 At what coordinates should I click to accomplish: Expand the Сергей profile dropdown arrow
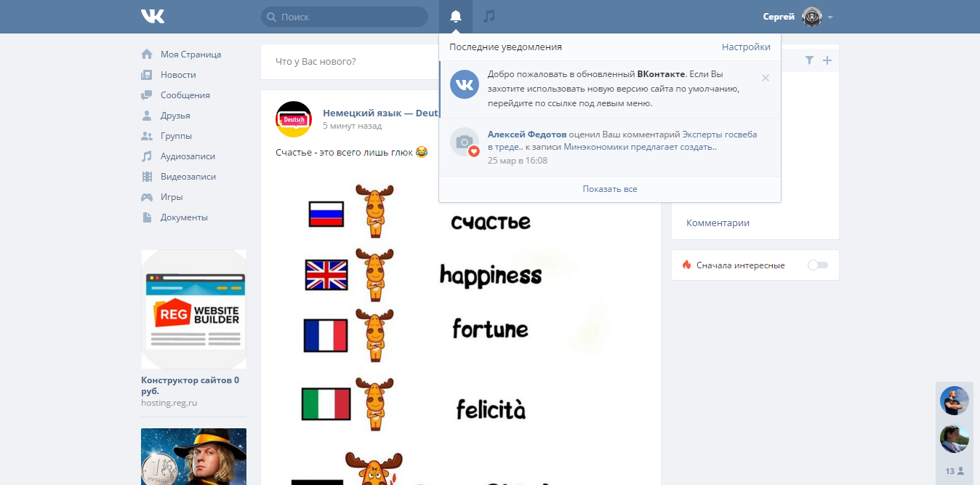(830, 17)
